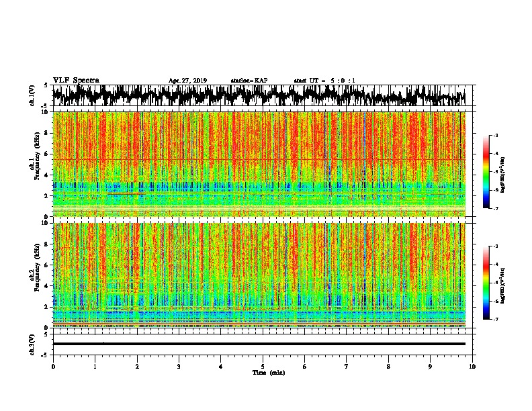Screen dimensions: 532x411
Task: Click the ch.1 "Frequency (kHz)" axis label
Action: (x=38, y=156)
